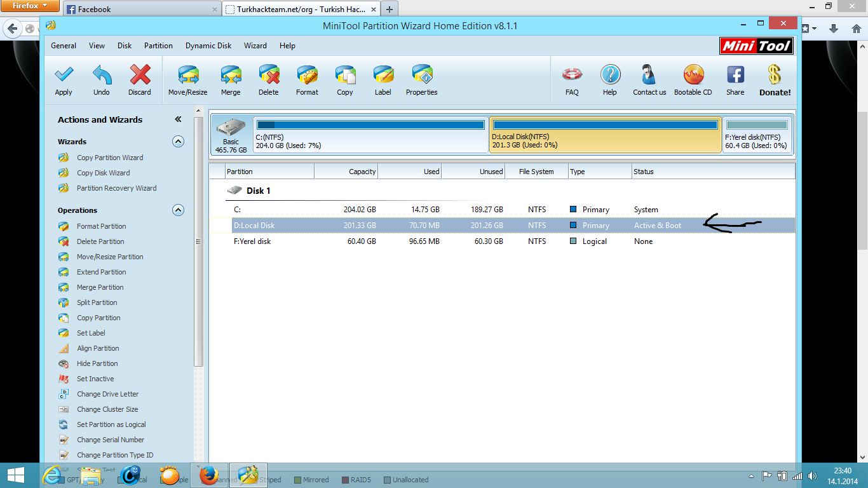Undo the last pending operation
This screenshot has width=868, height=488.
(x=102, y=76)
